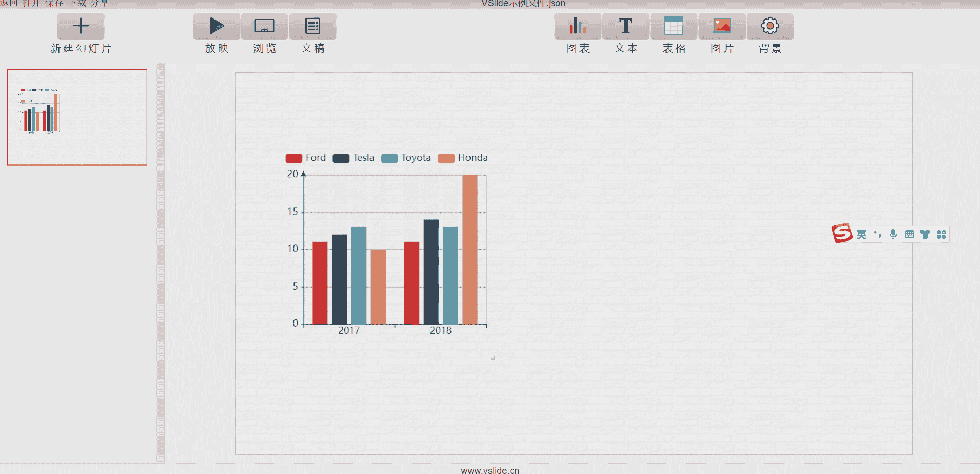Insert text with the 文本 T icon
The image size is (980, 474).
tap(625, 26)
